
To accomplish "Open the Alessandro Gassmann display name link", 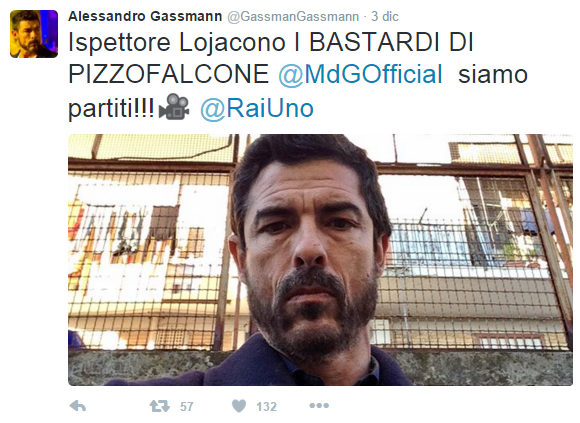I will pyautogui.click(x=145, y=16).
